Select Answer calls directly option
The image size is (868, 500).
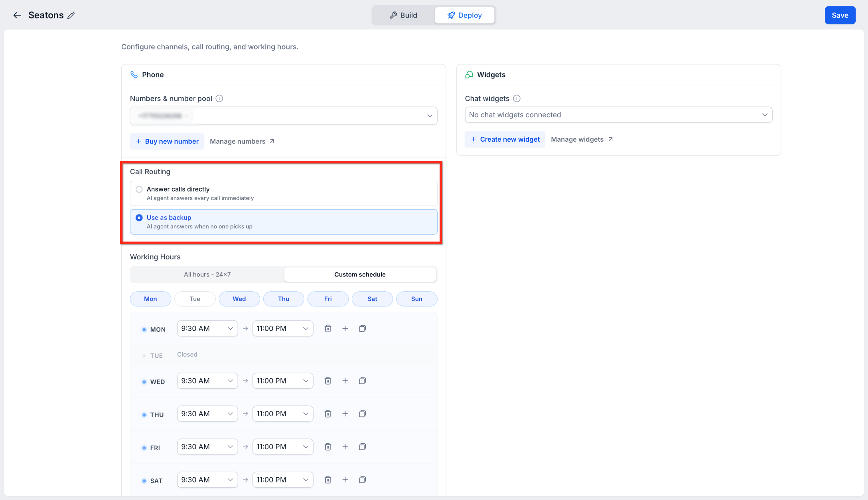284,193
